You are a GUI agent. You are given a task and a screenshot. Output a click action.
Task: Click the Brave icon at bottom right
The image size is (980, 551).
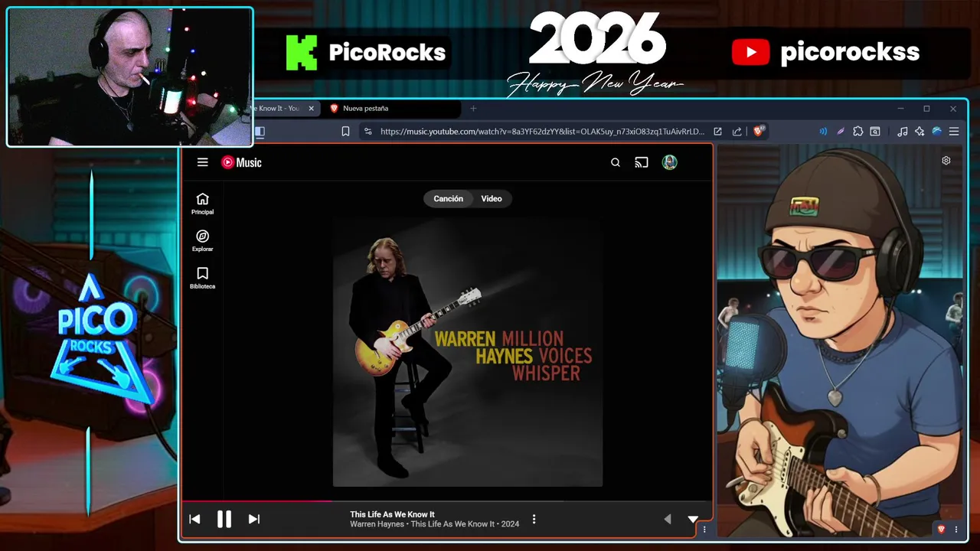(x=942, y=529)
